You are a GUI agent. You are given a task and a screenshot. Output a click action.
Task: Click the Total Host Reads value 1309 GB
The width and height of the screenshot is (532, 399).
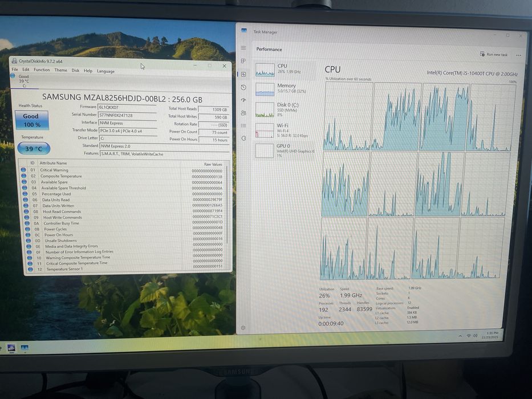(x=213, y=109)
